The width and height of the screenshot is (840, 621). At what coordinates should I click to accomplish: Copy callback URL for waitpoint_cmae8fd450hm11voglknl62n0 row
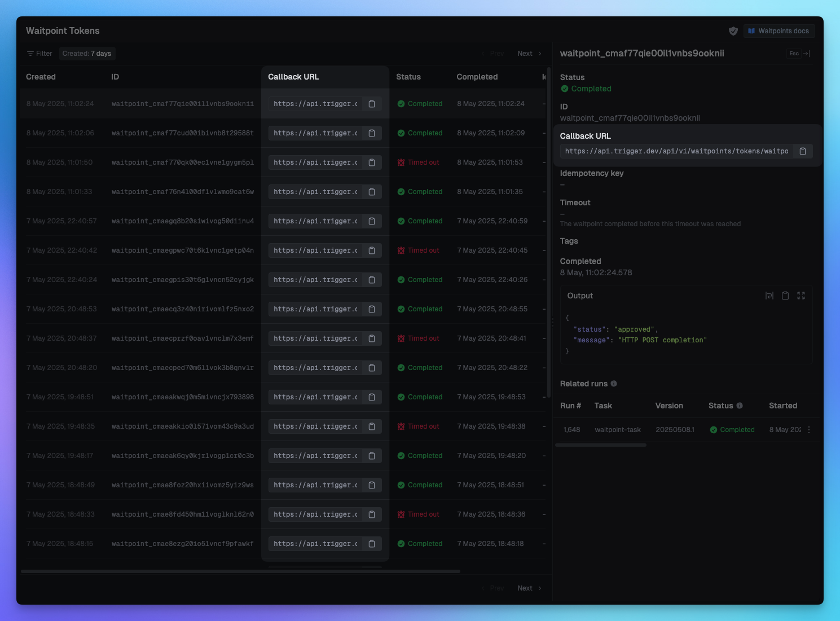click(x=372, y=514)
